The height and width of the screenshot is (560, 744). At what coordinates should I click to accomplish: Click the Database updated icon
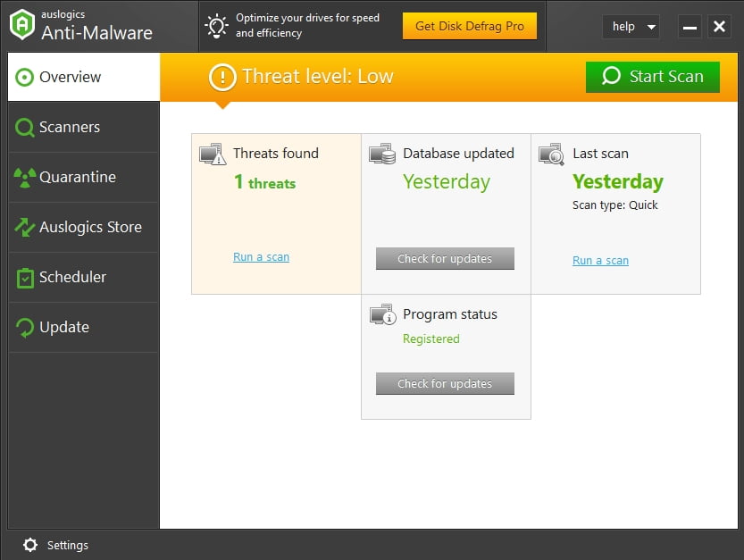point(383,154)
